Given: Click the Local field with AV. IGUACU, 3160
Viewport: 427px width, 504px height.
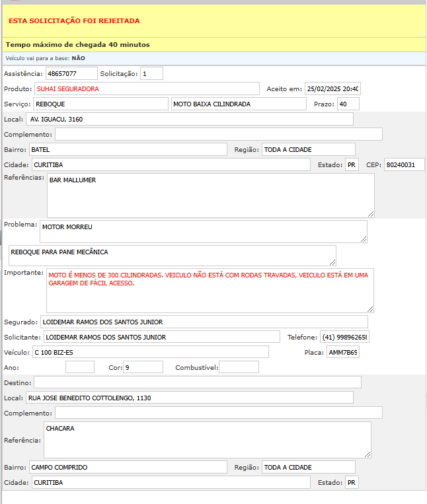Looking at the screenshot, I should coord(189,119).
